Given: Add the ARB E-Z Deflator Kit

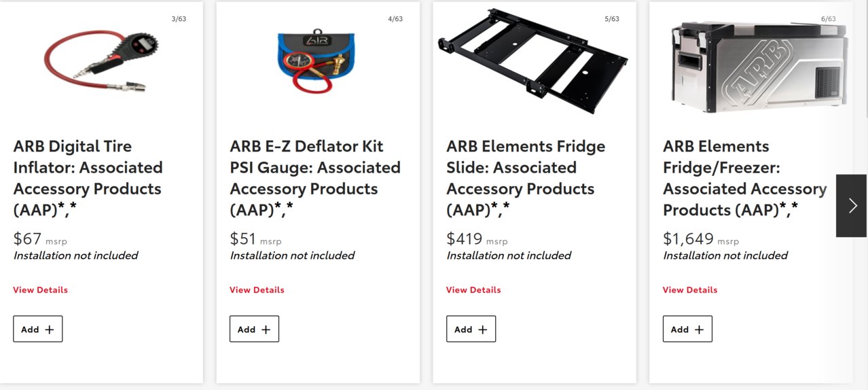Looking at the screenshot, I should [x=254, y=329].
